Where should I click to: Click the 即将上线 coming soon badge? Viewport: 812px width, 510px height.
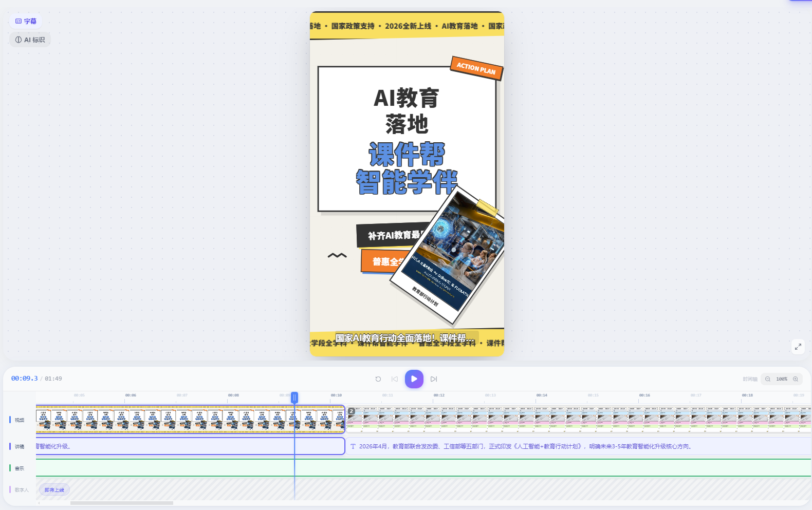tap(54, 490)
